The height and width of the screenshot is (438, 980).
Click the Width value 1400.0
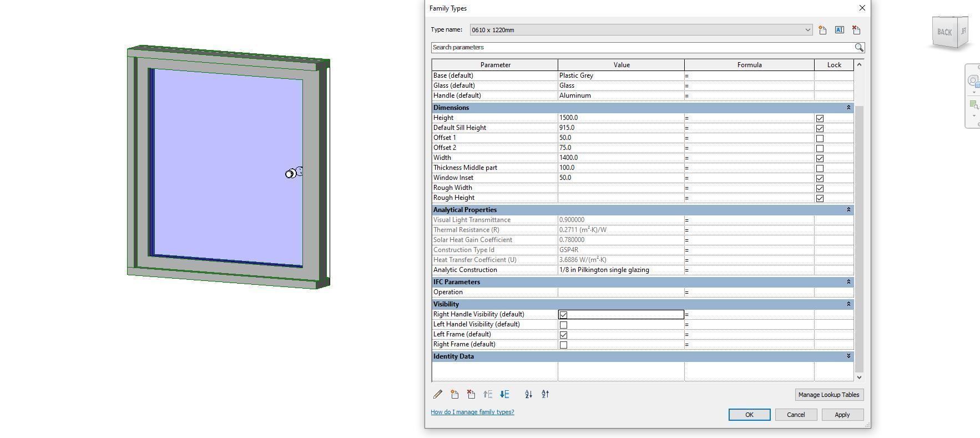click(x=621, y=158)
